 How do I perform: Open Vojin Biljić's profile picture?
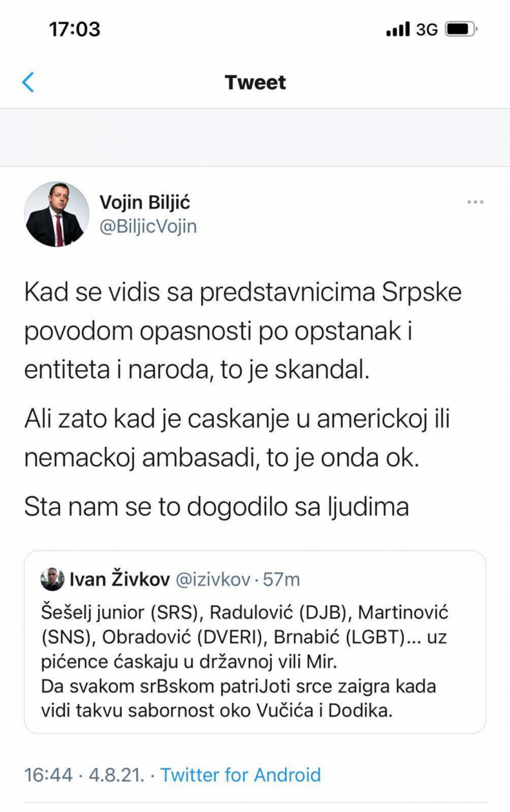point(57,214)
